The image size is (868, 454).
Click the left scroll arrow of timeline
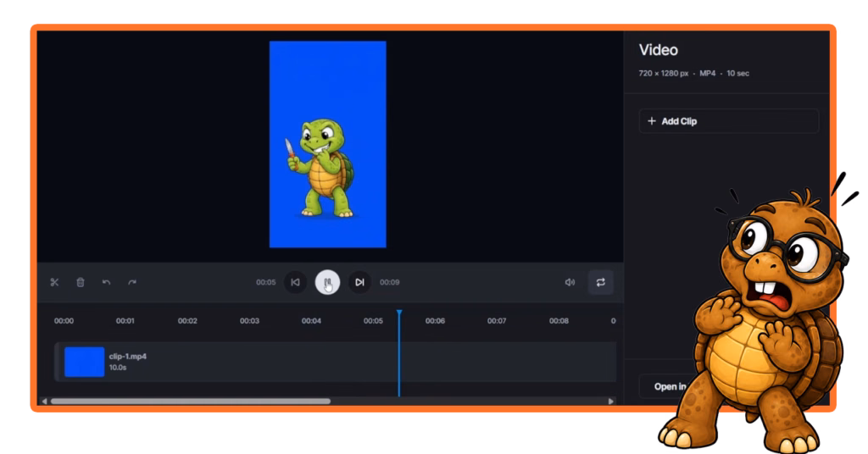click(x=45, y=401)
